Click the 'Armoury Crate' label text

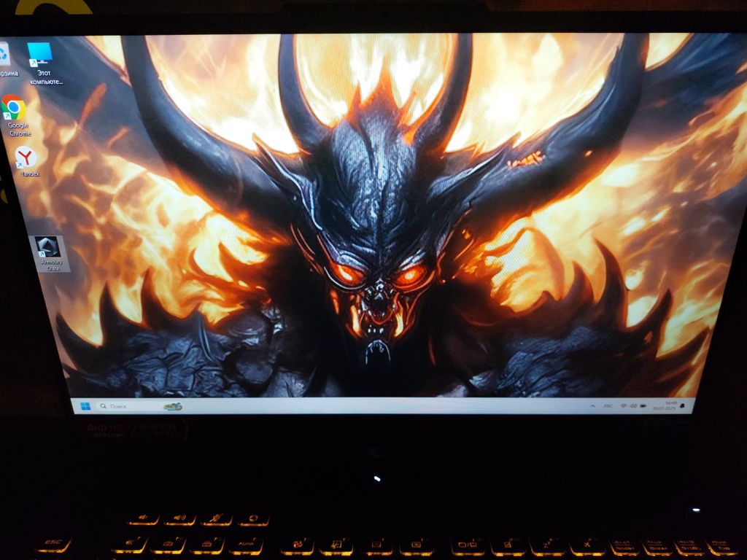coord(52,265)
